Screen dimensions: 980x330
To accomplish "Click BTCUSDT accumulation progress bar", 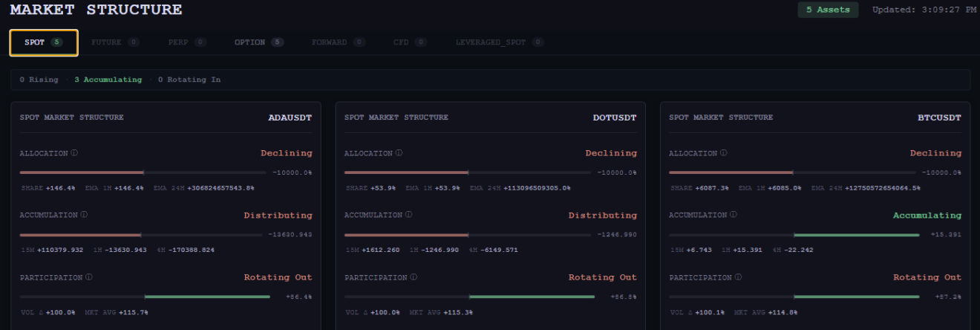I will pos(794,235).
